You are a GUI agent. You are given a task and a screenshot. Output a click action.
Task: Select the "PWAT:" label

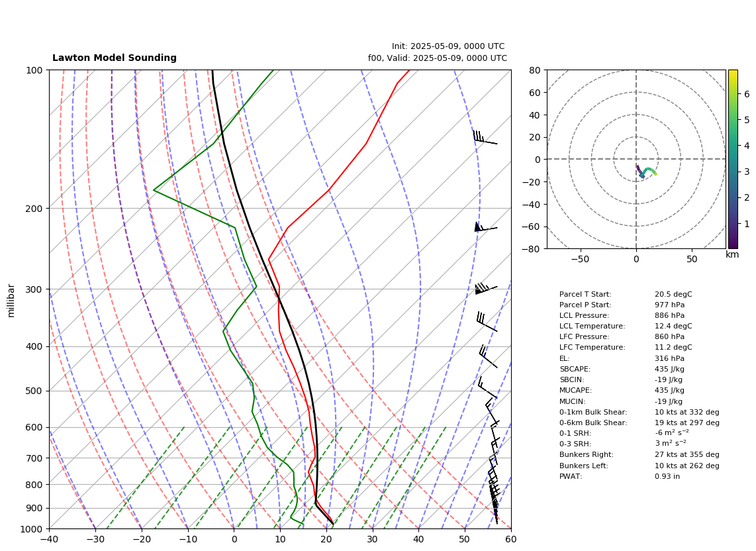pos(571,476)
